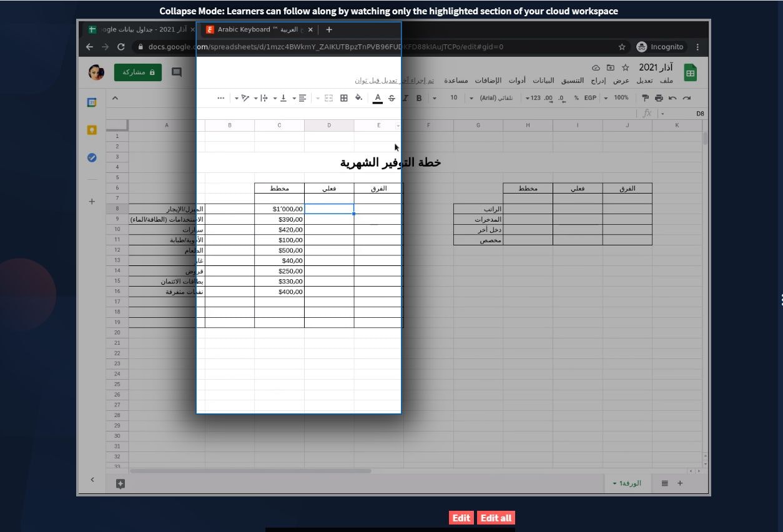Click the browser address bar URL
The image size is (783, 532).
click(x=326, y=47)
